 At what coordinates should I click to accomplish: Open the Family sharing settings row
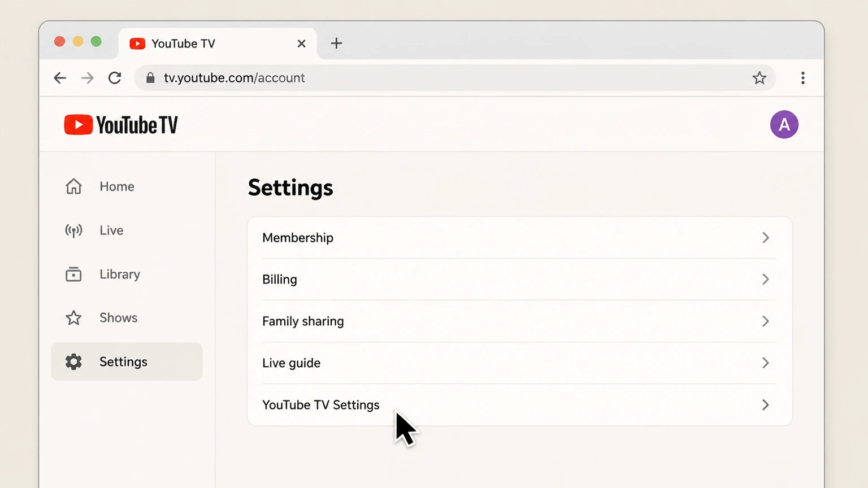tap(519, 321)
